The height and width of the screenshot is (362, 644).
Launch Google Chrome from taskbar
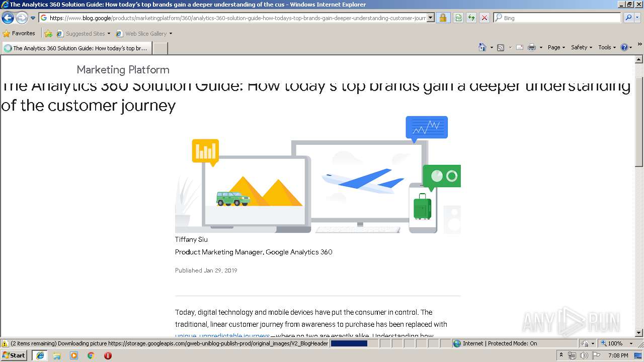91,355
